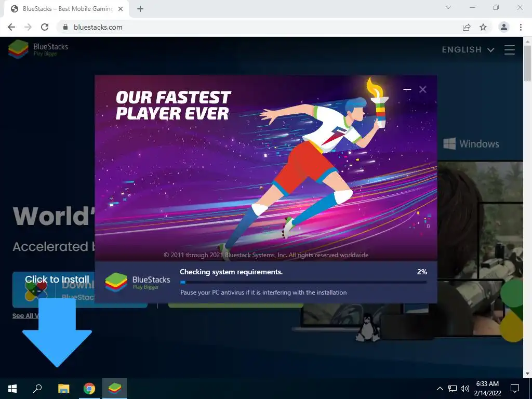The height and width of the screenshot is (399, 532).
Task: Click the copyright notice text
Action: pos(266,255)
